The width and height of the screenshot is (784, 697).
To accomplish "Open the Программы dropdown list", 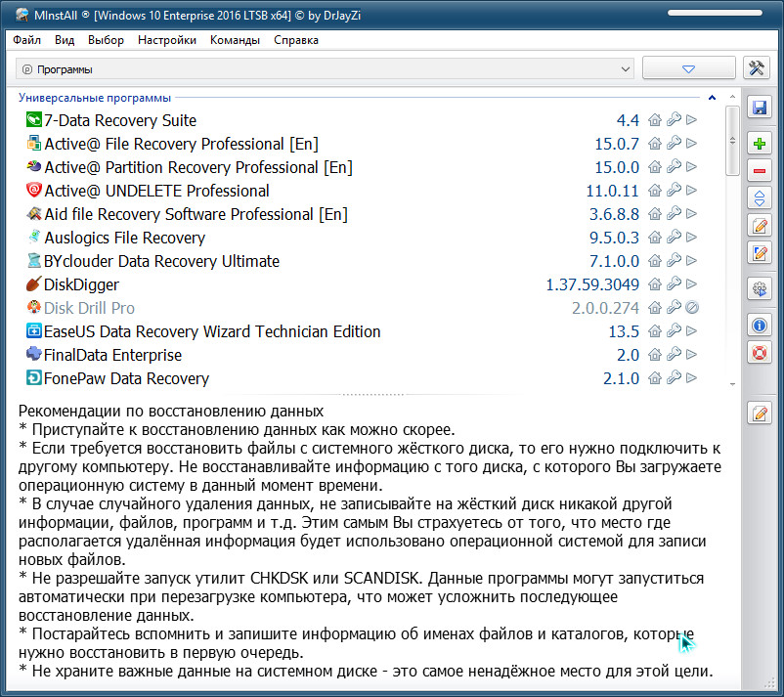I will (x=327, y=69).
